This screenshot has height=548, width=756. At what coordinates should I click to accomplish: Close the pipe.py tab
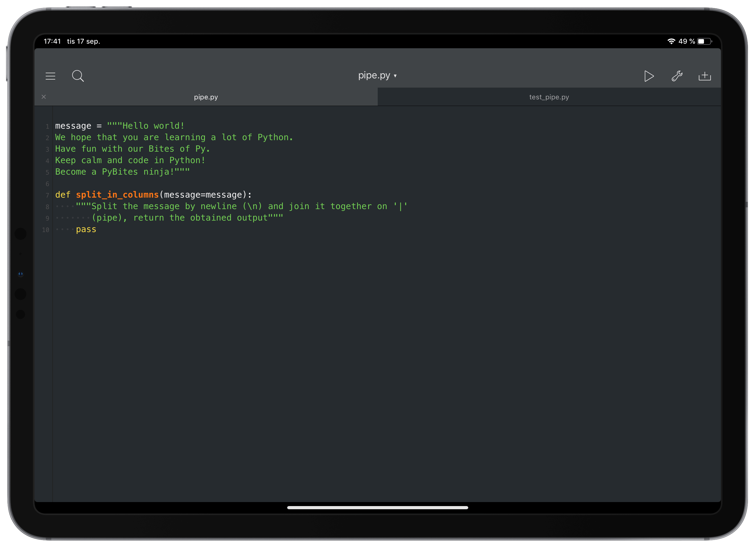(x=44, y=97)
